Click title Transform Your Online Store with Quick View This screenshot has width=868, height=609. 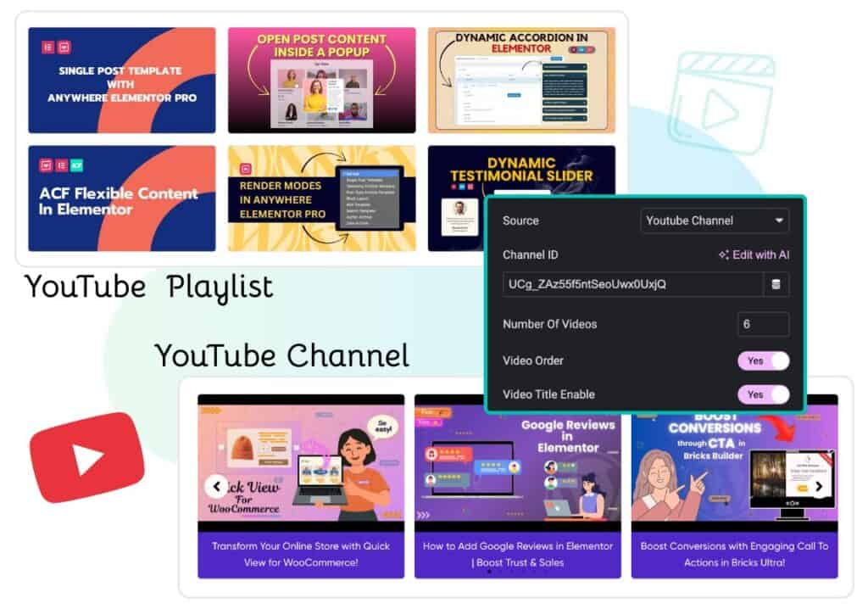pos(301,554)
